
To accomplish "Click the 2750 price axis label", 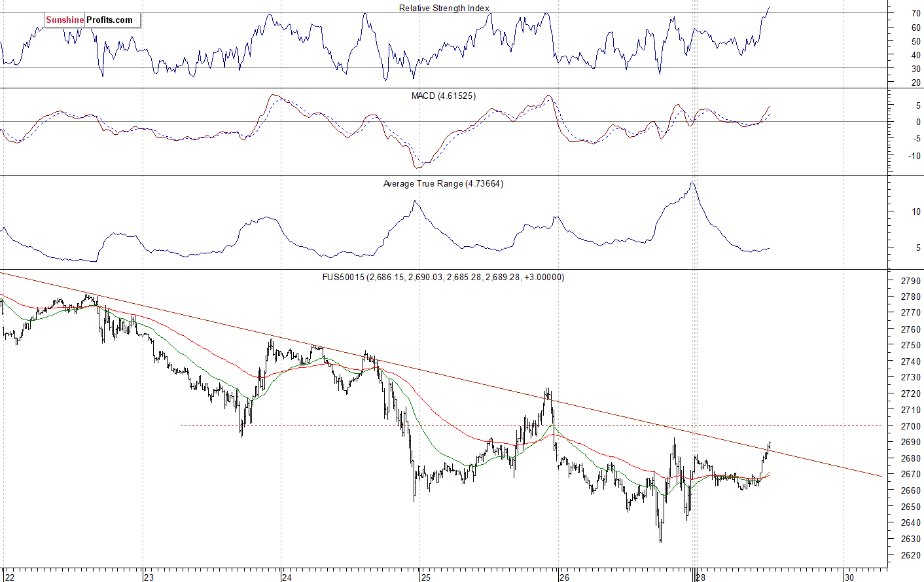I will (x=910, y=345).
